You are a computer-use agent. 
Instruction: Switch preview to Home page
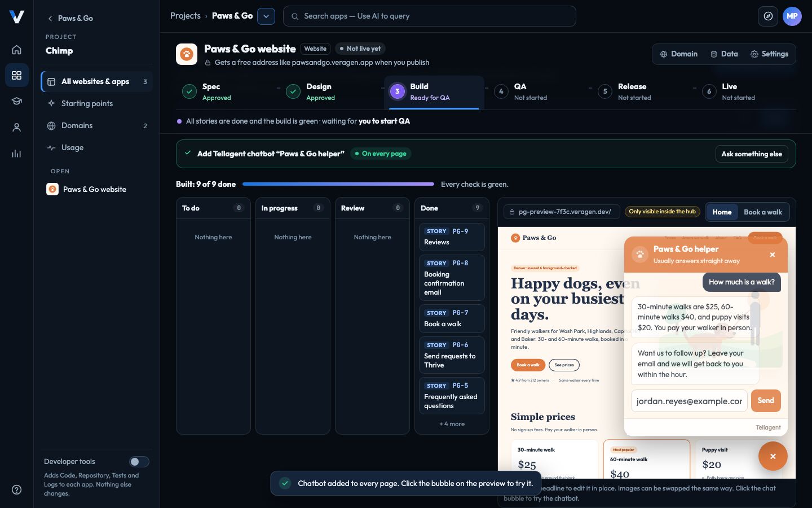pyautogui.click(x=722, y=212)
